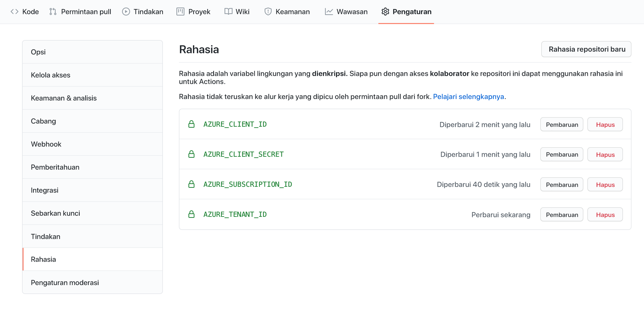
Task: Open the Keamanan tab
Action: pyautogui.click(x=293, y=12)
